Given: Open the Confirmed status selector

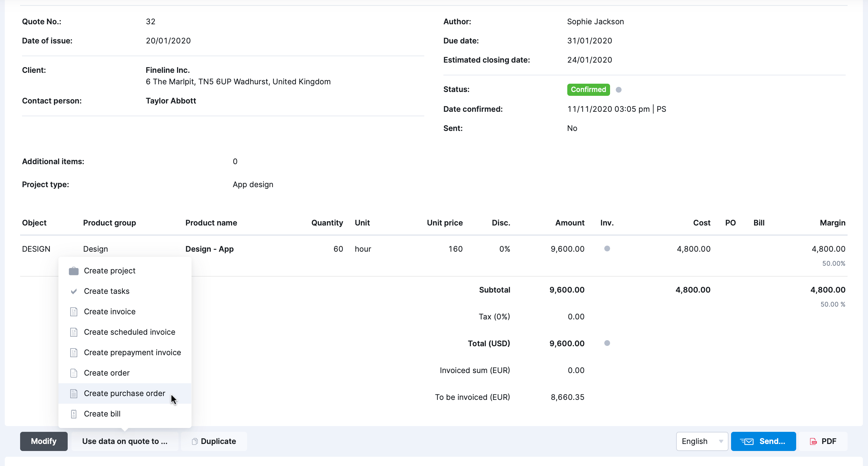Looking at the screenshot, I should pos(588,89).
